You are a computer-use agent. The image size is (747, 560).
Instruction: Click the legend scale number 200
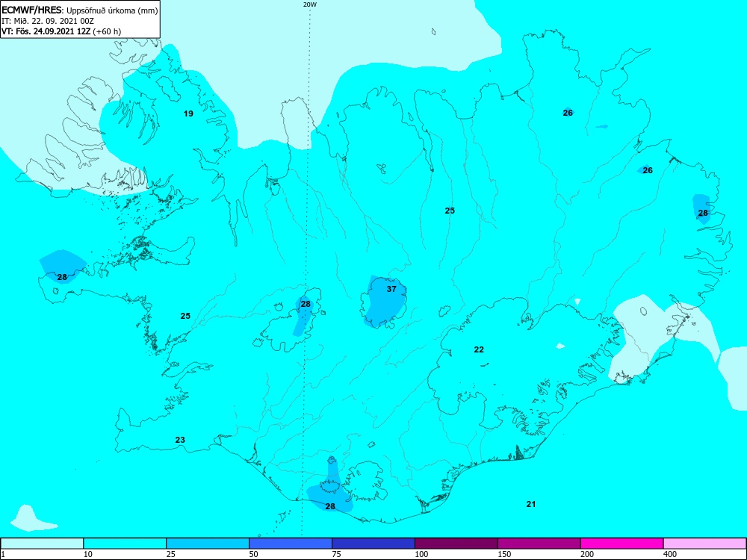click(x=587, y=554)
